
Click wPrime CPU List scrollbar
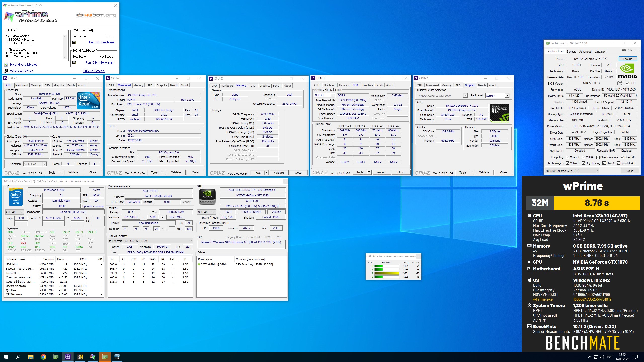(x=64, y=47)
